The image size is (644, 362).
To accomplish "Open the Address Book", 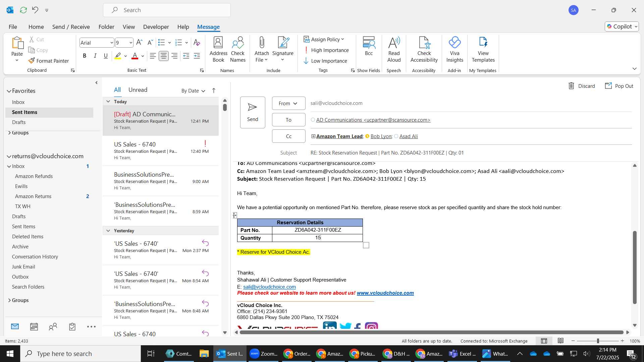I will pyautogui.click(x=218, y=50).
